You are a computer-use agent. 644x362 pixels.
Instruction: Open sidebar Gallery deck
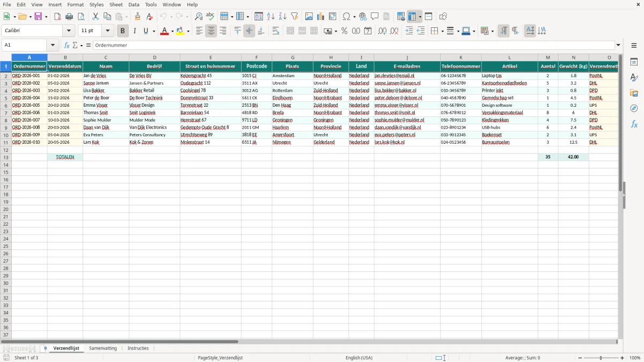[634, 93]
